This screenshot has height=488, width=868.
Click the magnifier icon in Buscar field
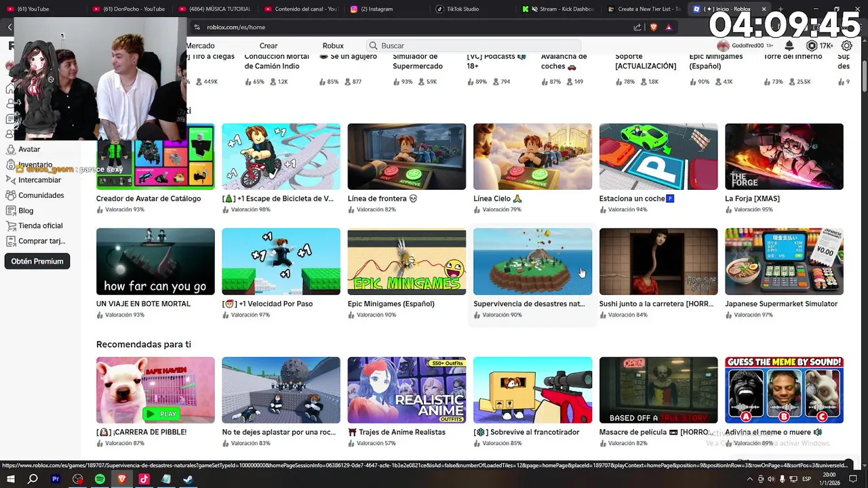pyautogui.click(x=373, y=45)
